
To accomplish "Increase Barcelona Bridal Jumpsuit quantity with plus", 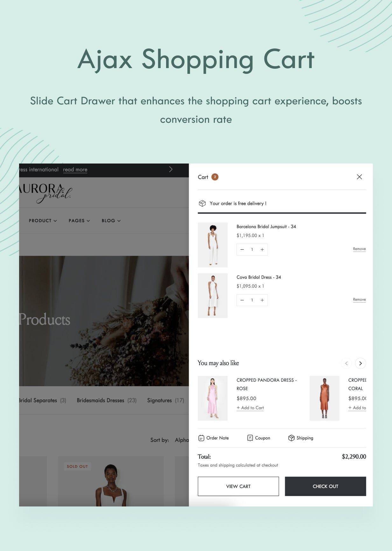I will (262, 250).
